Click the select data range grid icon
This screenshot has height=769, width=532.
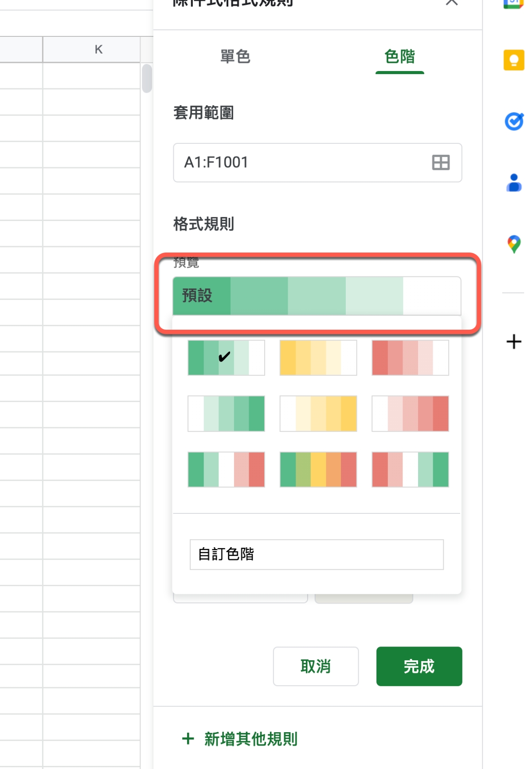point(441,162)
